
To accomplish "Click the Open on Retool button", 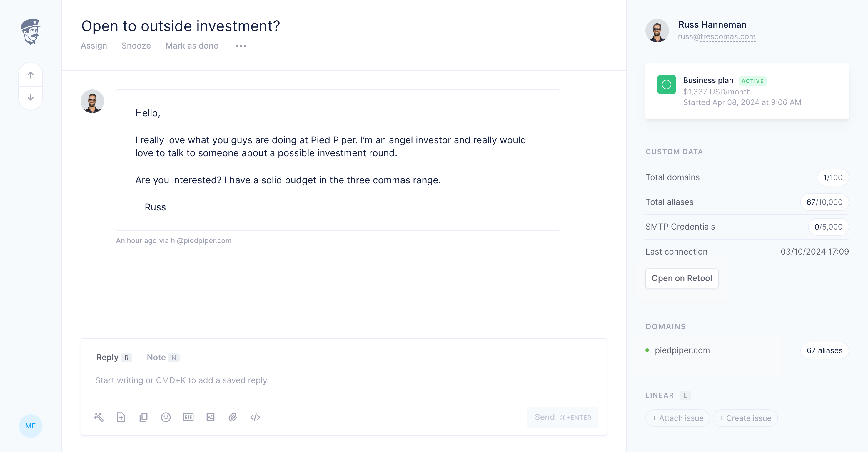I will tap(681, 278).
